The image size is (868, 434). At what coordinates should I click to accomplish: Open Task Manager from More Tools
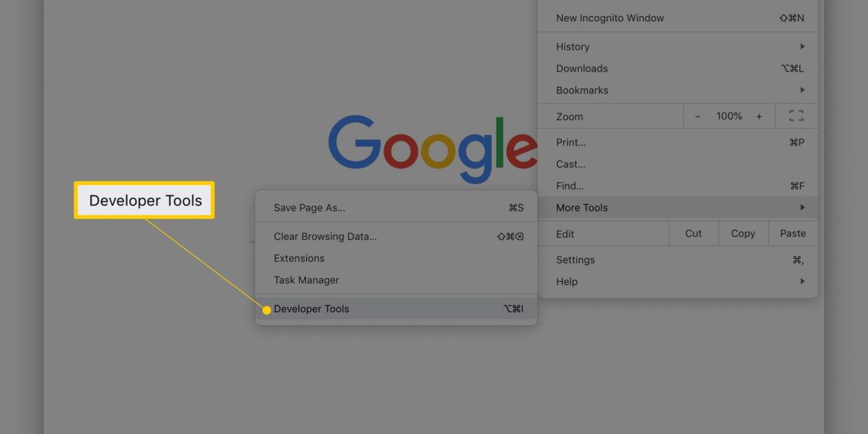(396, 280)
